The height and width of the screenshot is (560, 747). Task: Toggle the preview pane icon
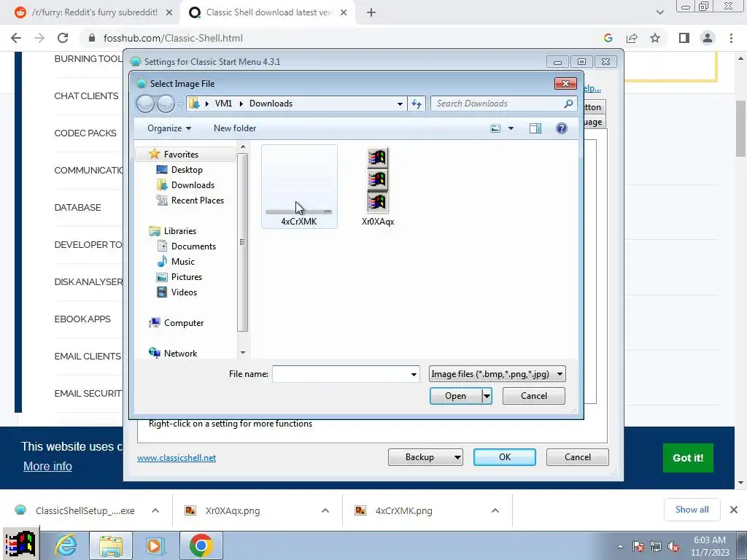535,128
